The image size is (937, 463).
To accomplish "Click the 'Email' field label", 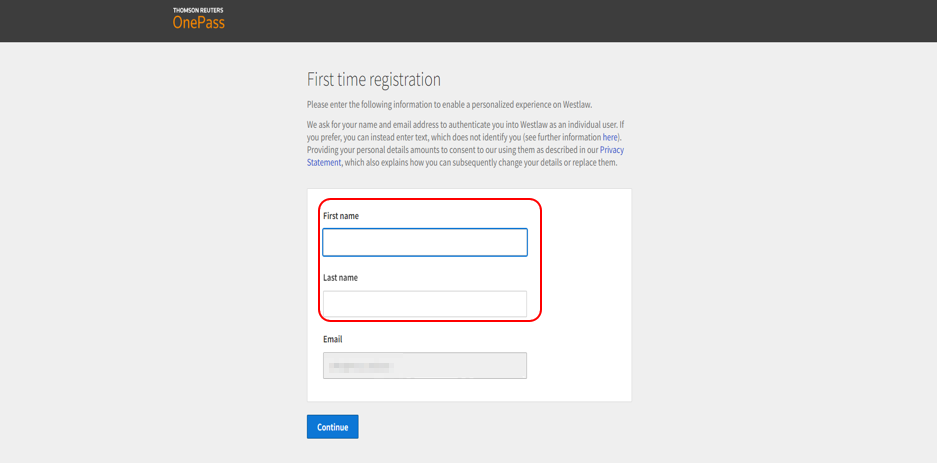I will (x=332, y=340).
